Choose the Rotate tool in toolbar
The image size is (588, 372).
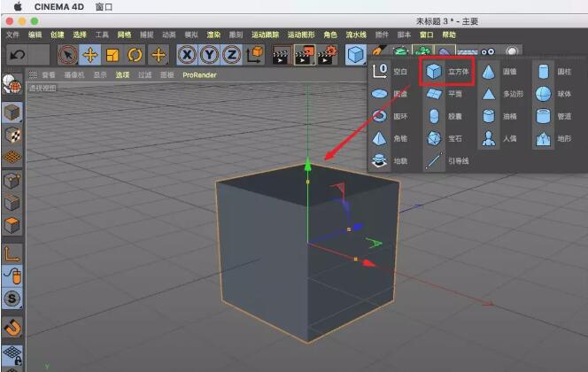135,55
